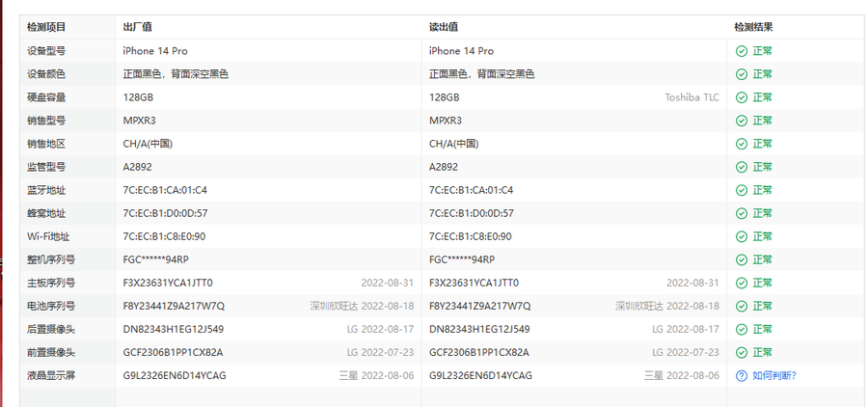This screenshot has height=407, width=868.
Task: Select the 监管型号 row label
Action: (x=46, y=167)
